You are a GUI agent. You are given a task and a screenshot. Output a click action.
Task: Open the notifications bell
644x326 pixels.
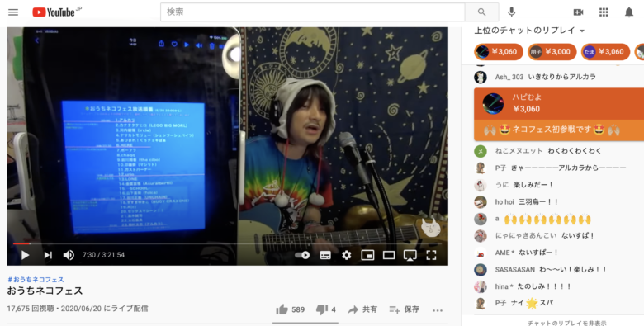pos(629,12)
